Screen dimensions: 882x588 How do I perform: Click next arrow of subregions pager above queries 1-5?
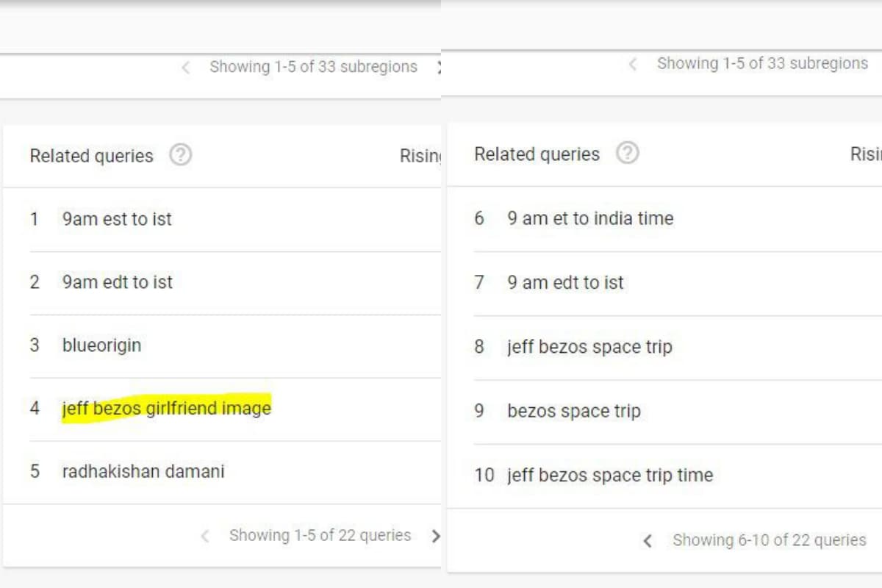click(438, 67)
